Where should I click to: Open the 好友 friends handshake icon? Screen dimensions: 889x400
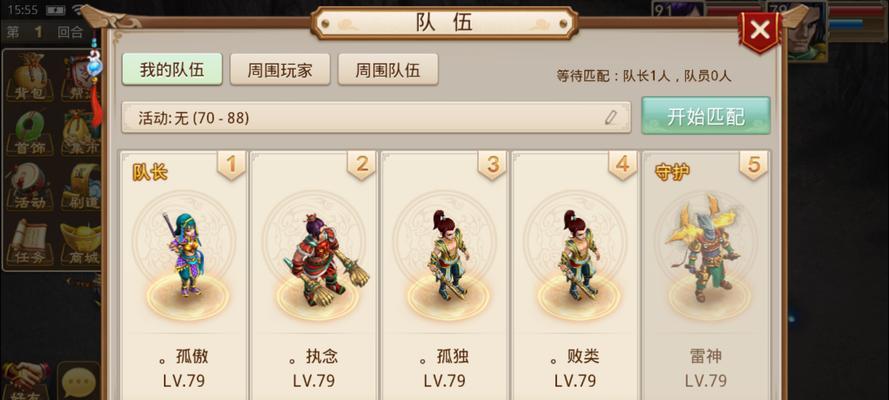pos(26,381)
